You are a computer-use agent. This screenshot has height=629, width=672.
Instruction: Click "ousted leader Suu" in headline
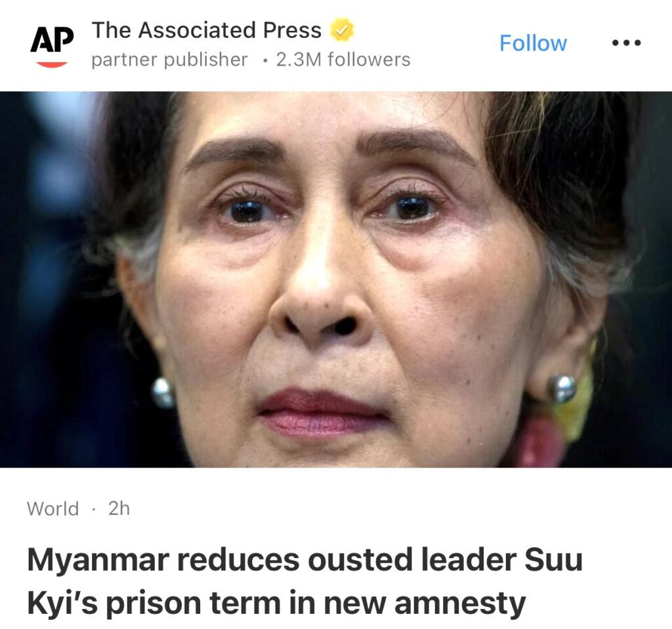point(446,559)
